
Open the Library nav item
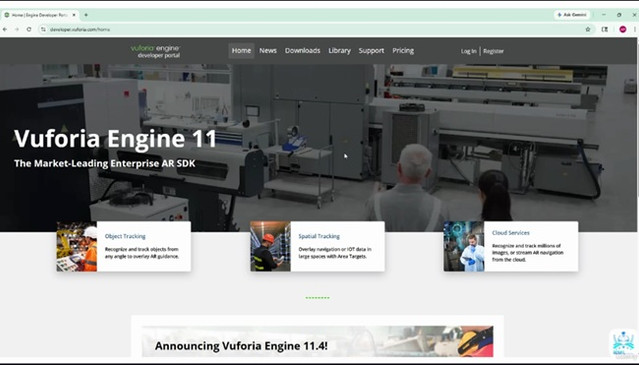[x=339, y=51]
